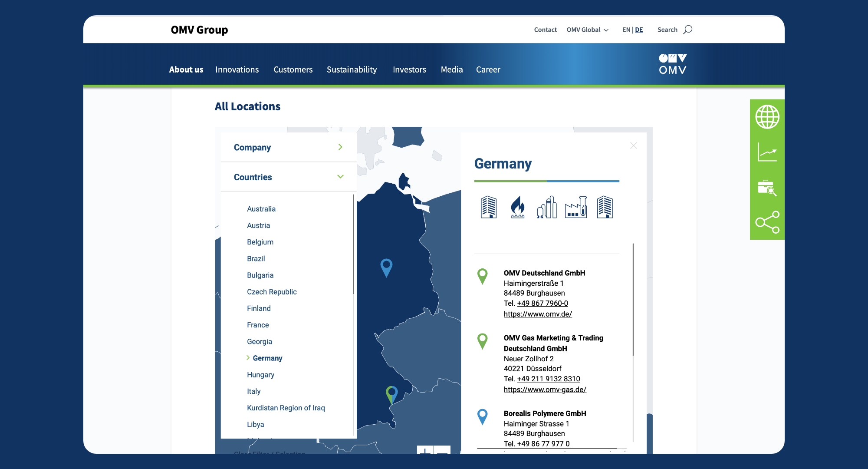Switch language to DE

tap(639, 30)
